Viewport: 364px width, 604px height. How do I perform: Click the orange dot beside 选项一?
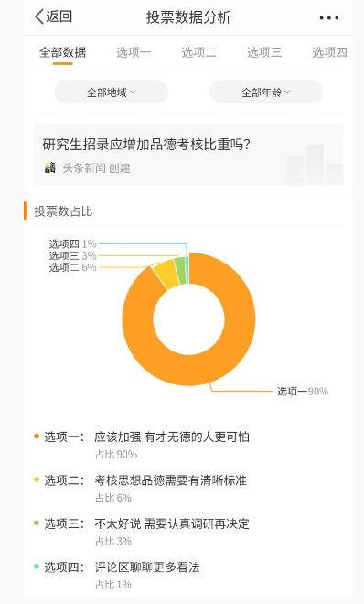37,437
